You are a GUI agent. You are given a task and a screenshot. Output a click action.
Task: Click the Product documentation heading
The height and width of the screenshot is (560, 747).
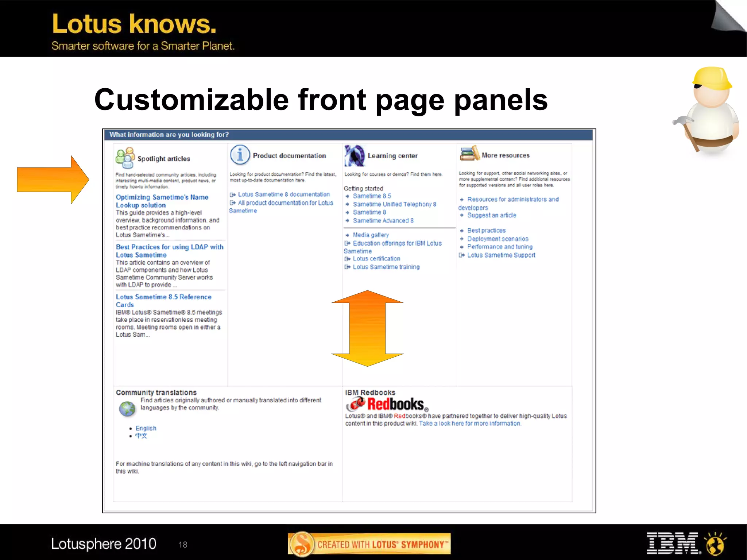289,156
